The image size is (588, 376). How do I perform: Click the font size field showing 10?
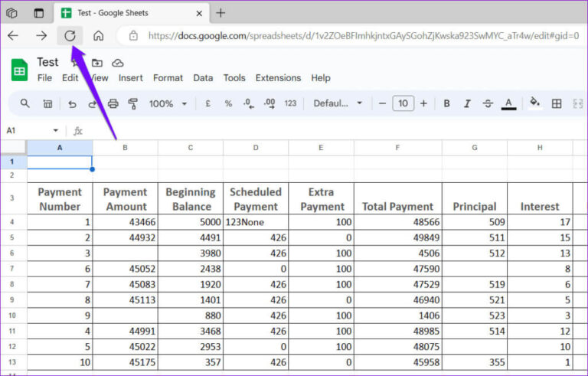tap(403, 103)
